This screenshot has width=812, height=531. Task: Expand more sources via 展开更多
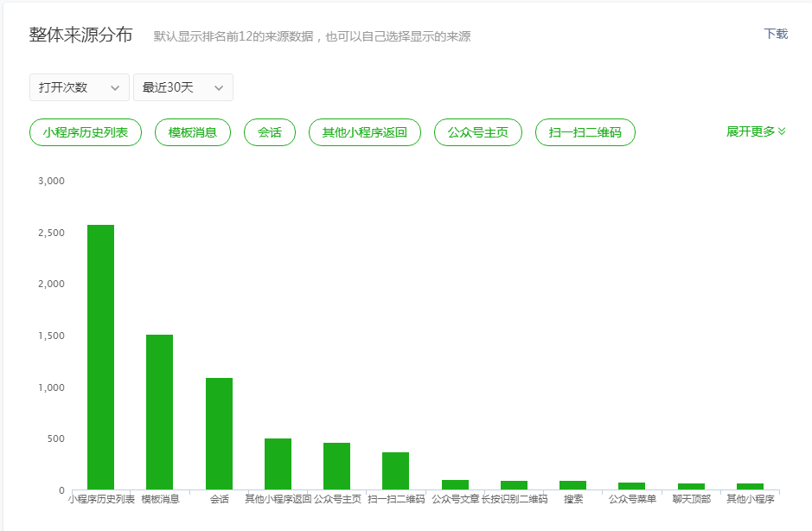point(755,131)
